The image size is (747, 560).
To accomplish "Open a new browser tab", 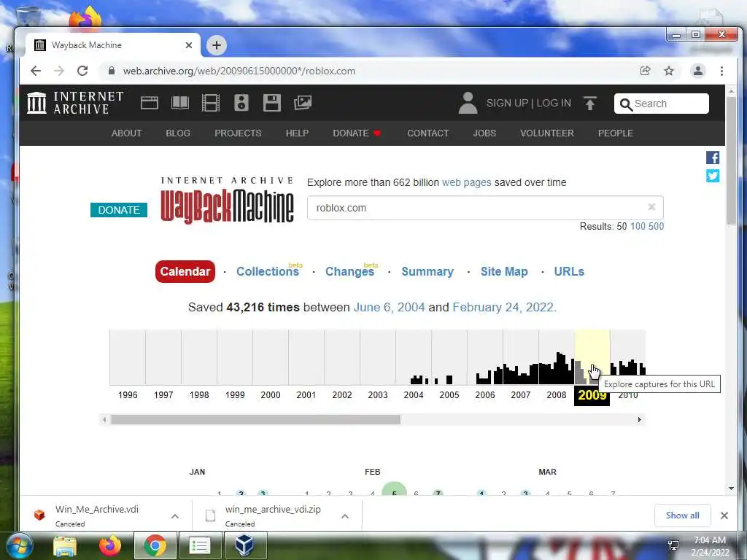I will [x=217, y=45].
